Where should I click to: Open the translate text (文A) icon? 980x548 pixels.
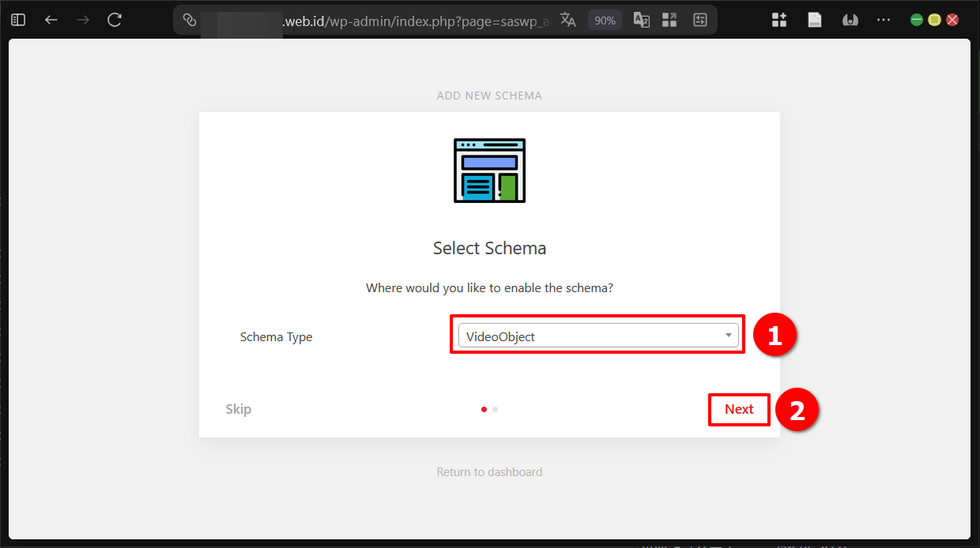pos(568,20)
